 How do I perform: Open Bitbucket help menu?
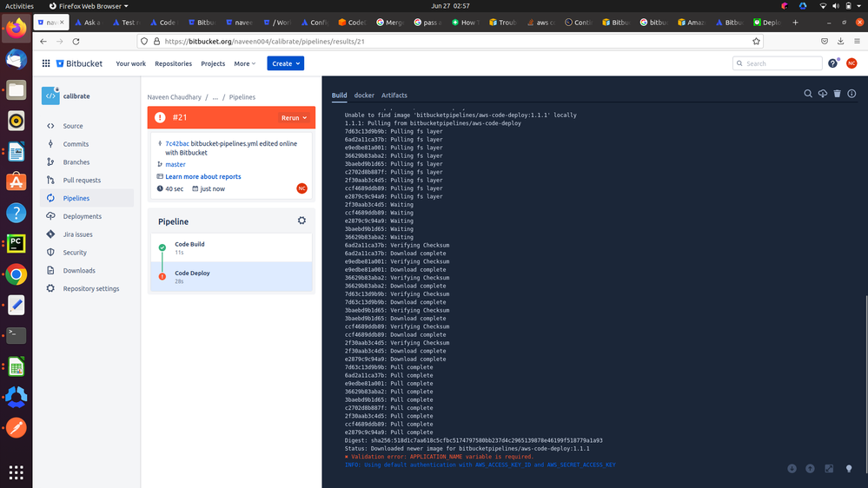832,63
